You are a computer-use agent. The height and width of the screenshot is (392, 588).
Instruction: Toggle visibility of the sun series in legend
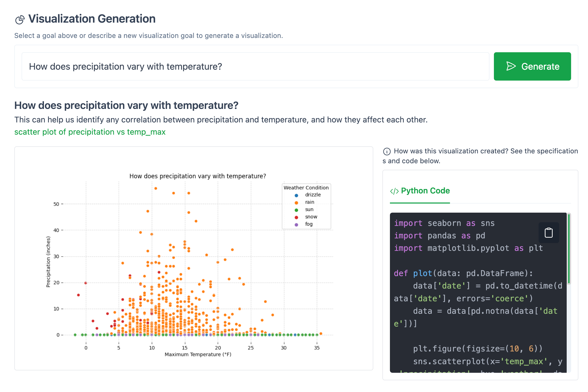point(309,209)
